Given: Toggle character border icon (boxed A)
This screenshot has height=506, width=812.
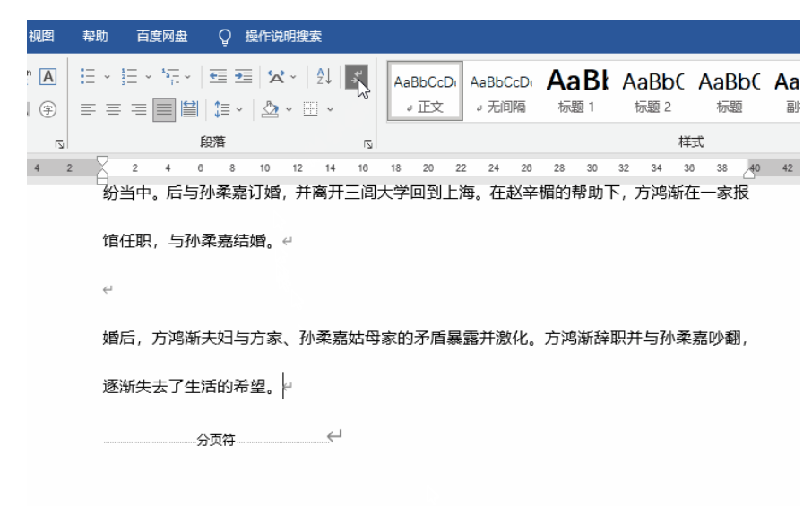Looking at the screenshot, I should [x=48, y=77].
